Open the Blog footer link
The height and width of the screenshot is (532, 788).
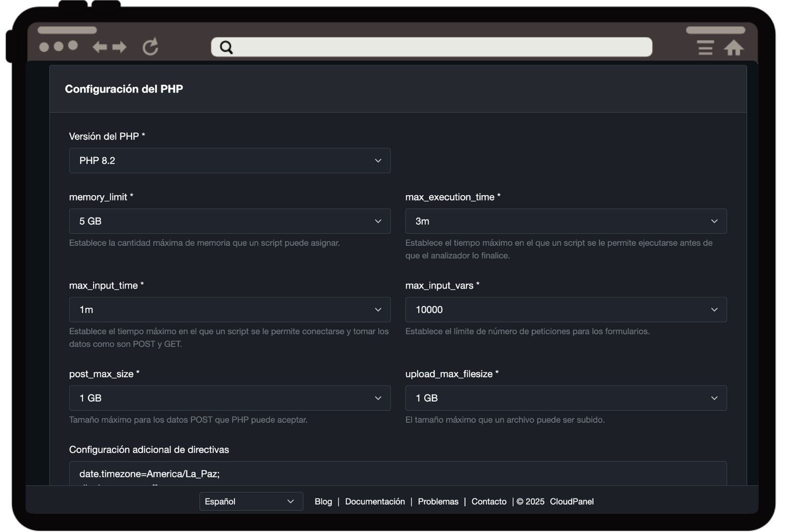323,501
